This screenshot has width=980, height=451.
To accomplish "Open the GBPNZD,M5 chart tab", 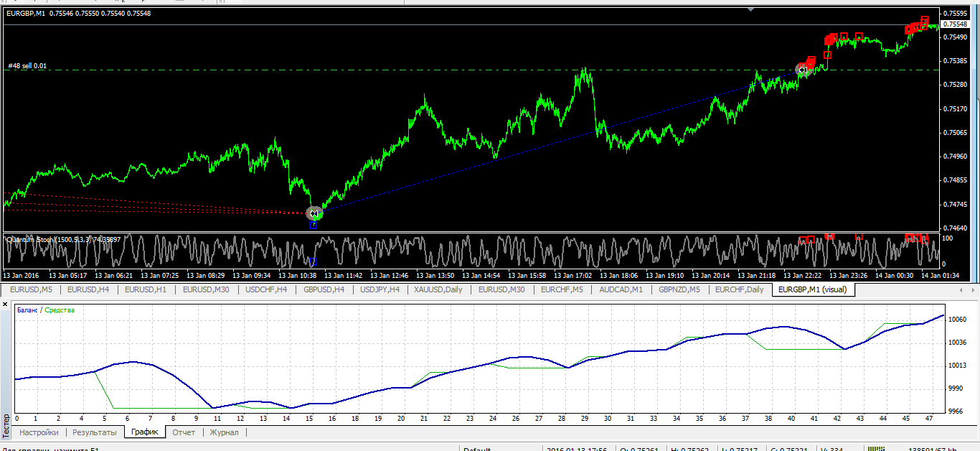I will coord(681,289).
